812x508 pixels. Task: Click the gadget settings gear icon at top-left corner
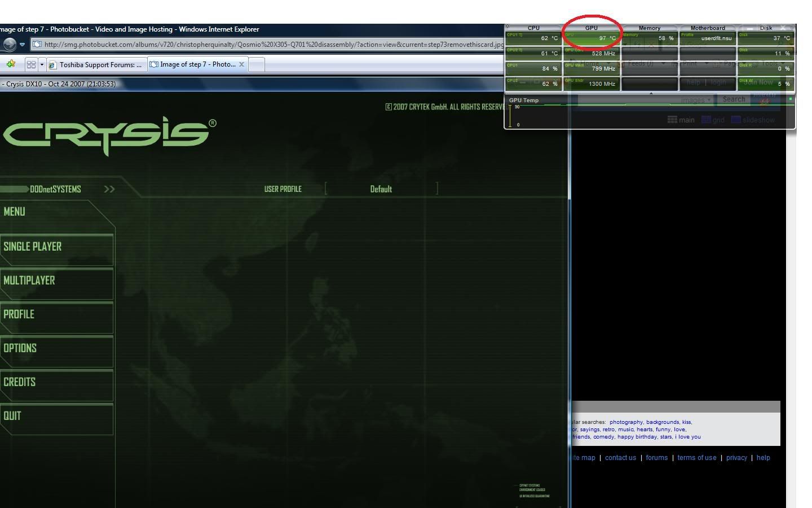(507, 27)
